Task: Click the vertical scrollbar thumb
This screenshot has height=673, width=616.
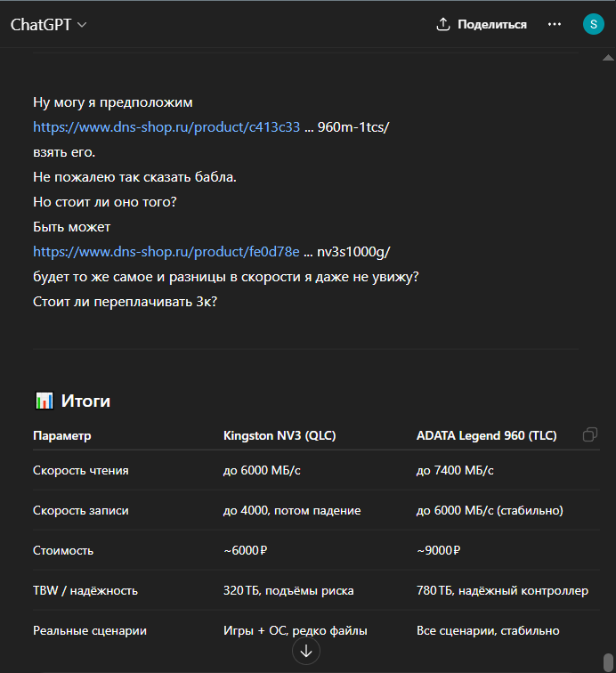Action: coord(608,662)
